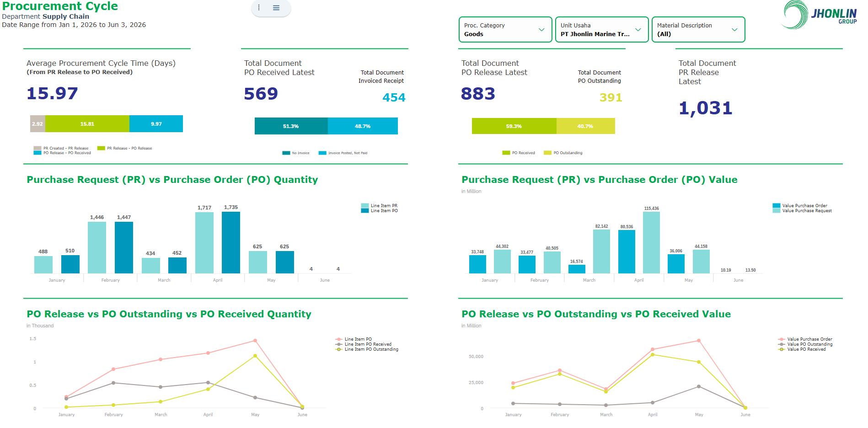
Task: Toggle 'Value PO Received' line legend
Action: 802,349
